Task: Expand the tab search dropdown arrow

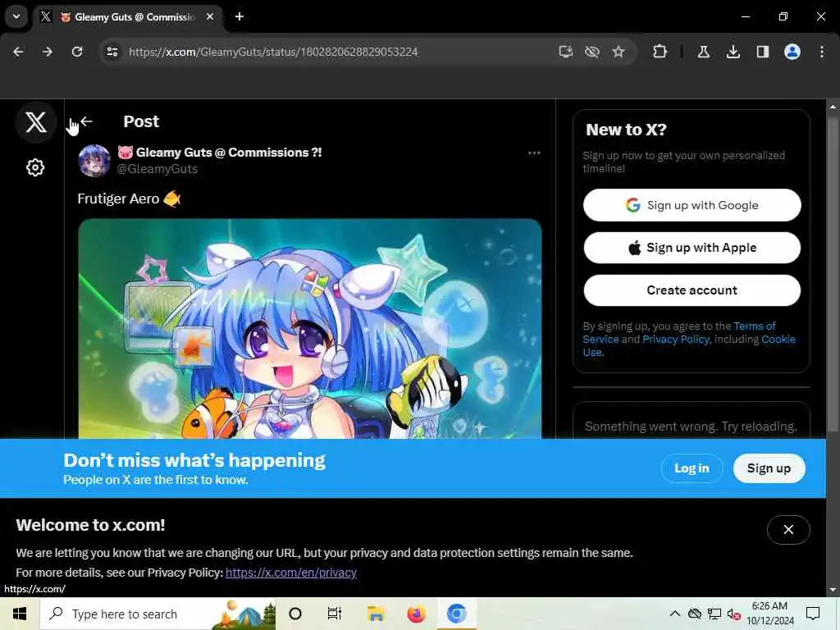Action: [16, 16]
